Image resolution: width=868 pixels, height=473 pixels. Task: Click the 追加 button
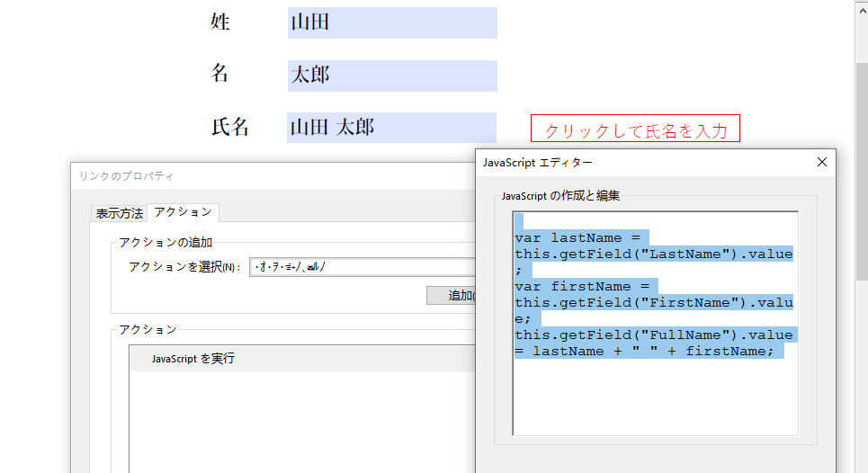click(x=452, y=296)
